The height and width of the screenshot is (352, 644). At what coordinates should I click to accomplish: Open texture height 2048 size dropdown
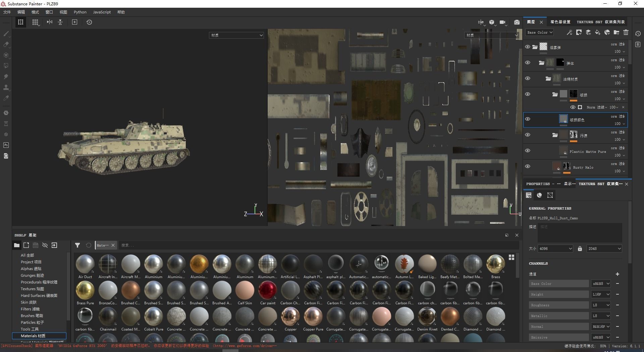(604, 249)
